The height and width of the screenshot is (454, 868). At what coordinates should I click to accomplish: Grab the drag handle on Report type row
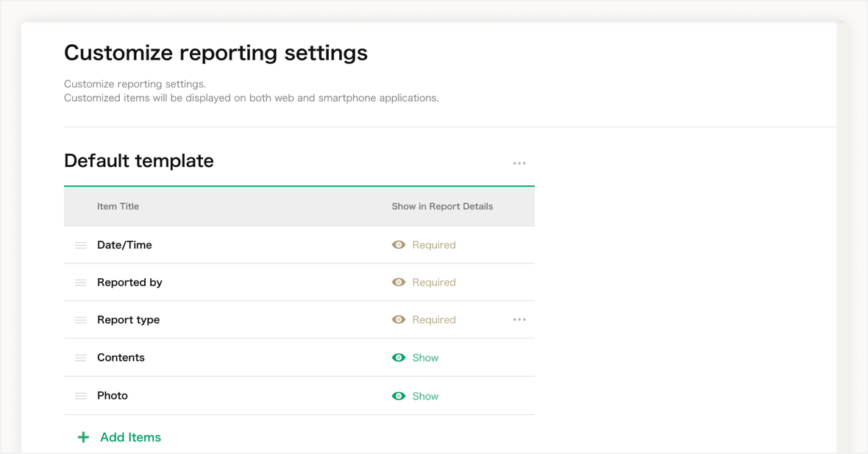click(81, 320)
